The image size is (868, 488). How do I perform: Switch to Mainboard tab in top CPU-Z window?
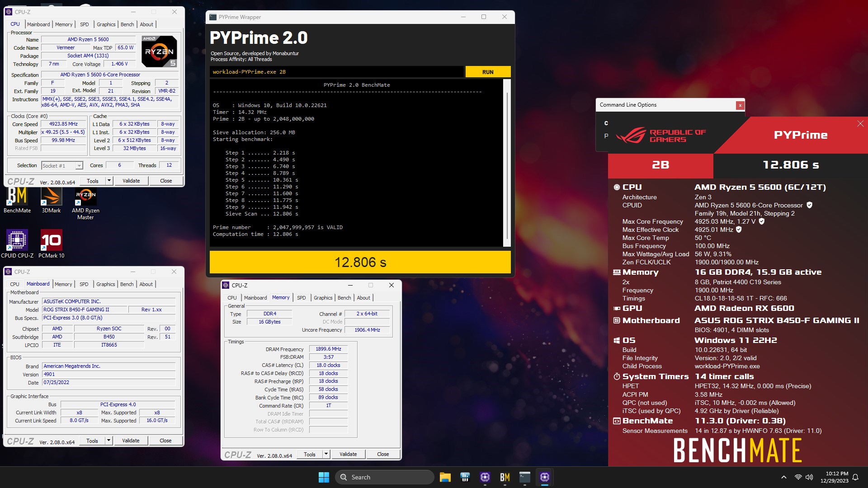[x=38, y=24]
